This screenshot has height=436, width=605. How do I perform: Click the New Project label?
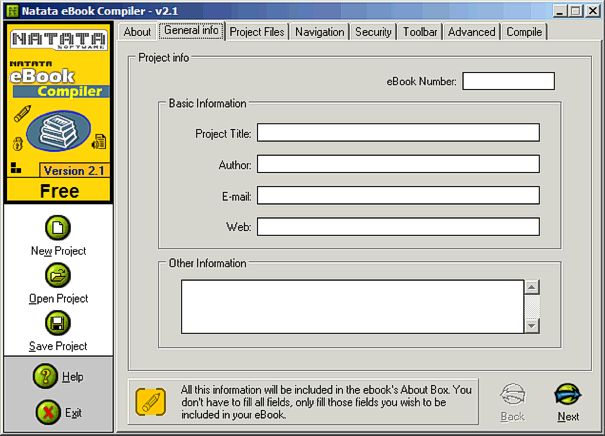tap(59, 251)
